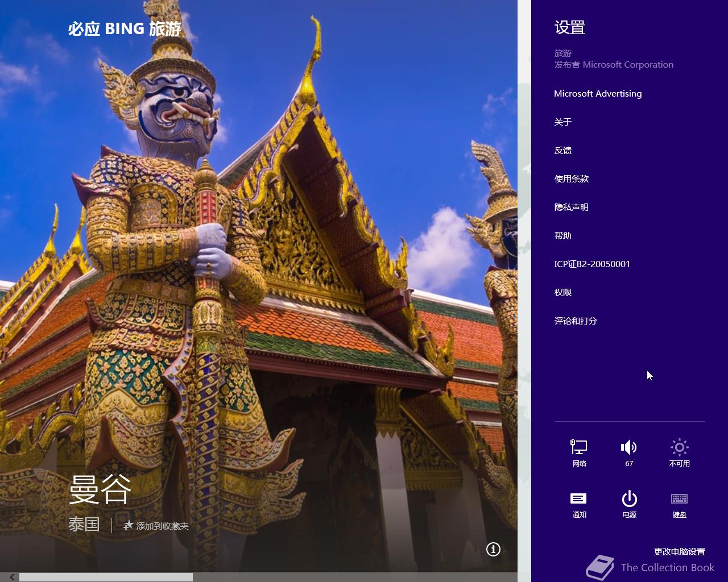
Task: Open the 关于 (About) entry
Action: tap(563, 122)
